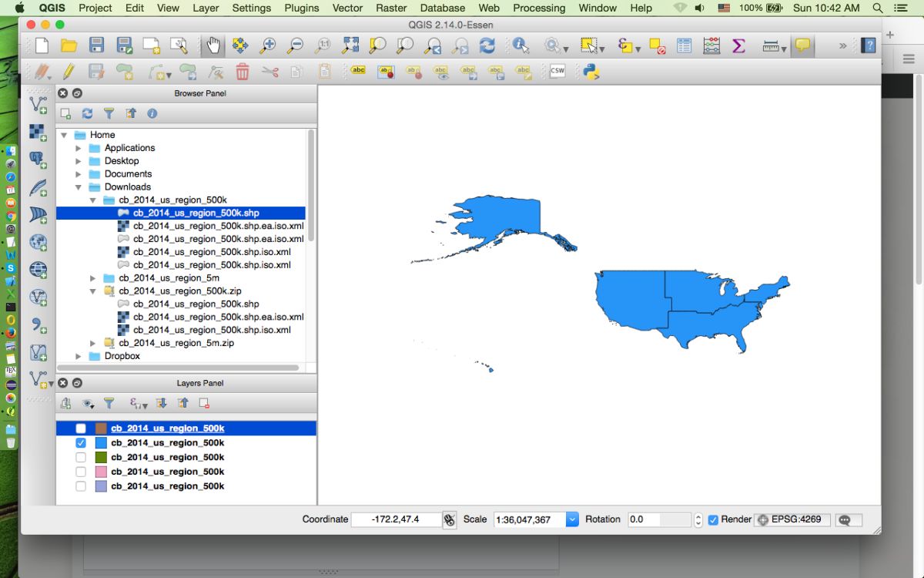Click the brown layer color swatch
The height and width of the screenshot is (578, 924).
coord(101,428)
